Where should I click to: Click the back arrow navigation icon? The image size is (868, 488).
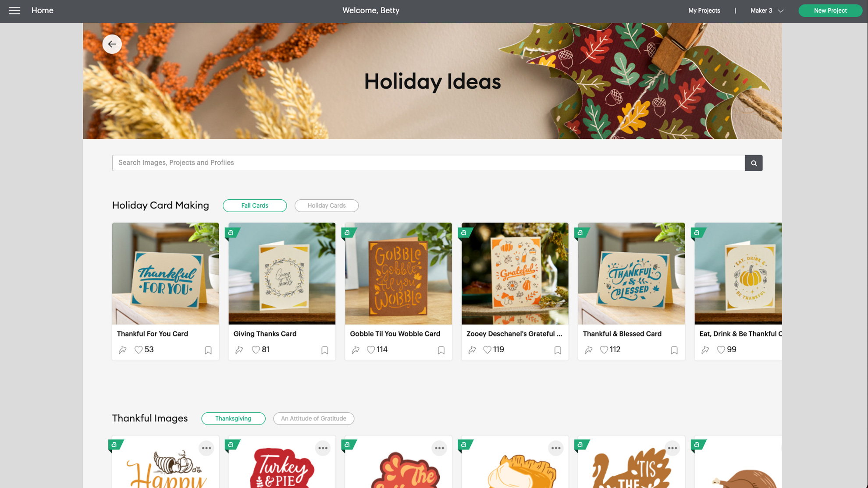click(111, 43)
